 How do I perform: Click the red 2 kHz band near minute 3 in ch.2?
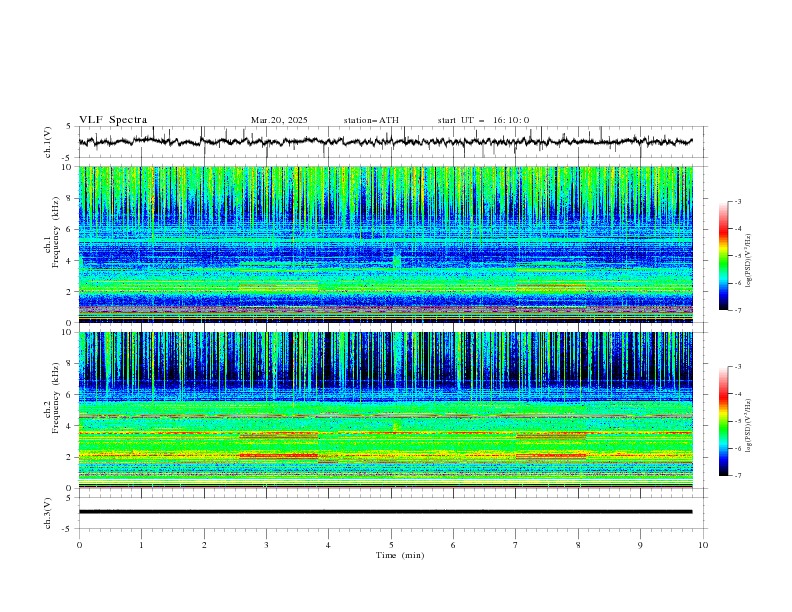coord(279,455)
